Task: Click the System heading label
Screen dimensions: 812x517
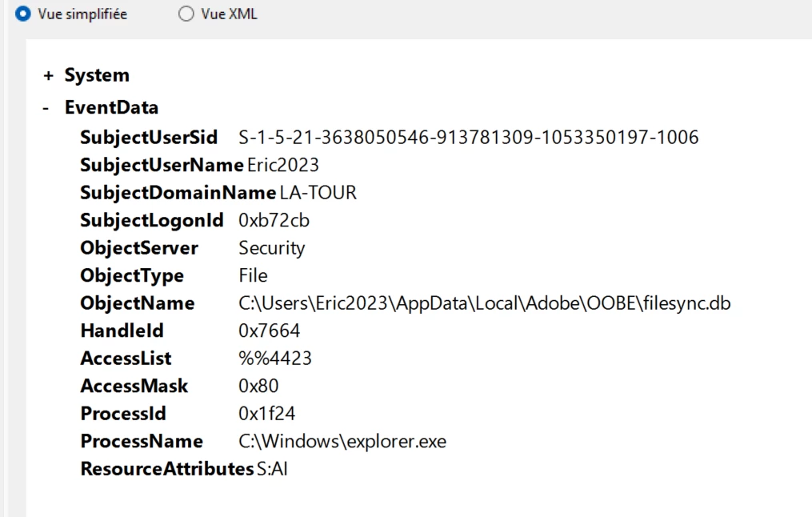Action: 97,75
